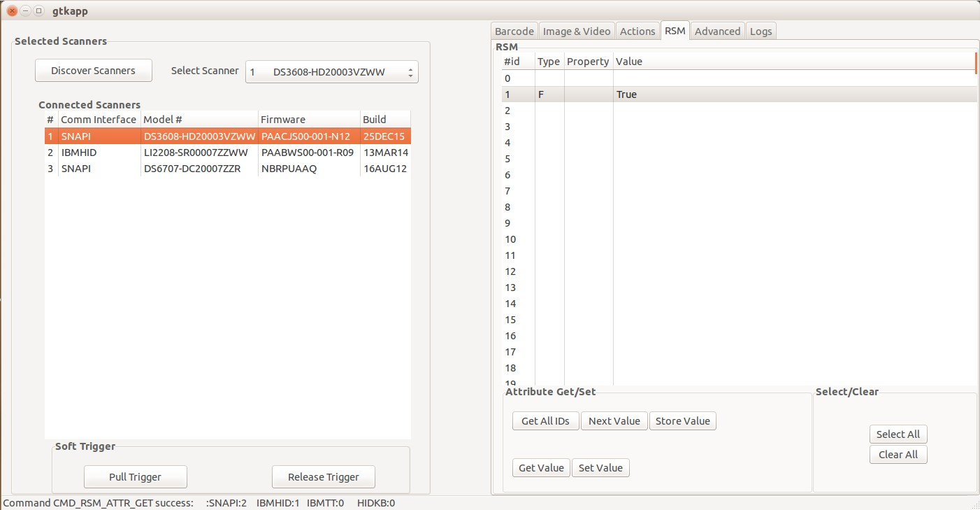Open the Image & Video tab
The height and width of the screenshot is (510, 980).
[577, 31]
